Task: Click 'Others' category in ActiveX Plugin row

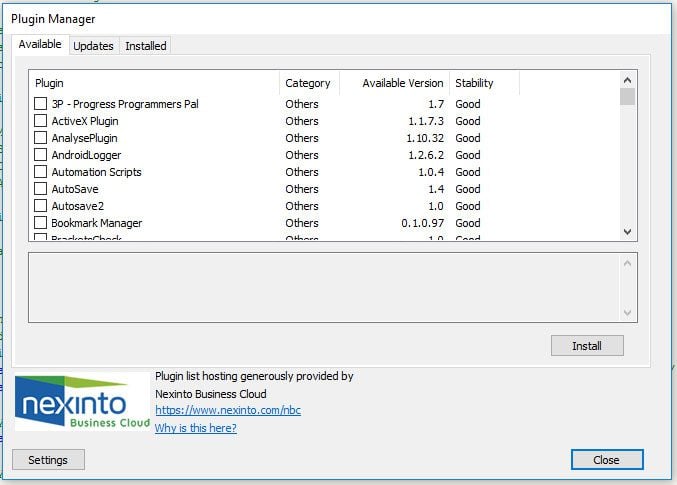Action: 302,121
